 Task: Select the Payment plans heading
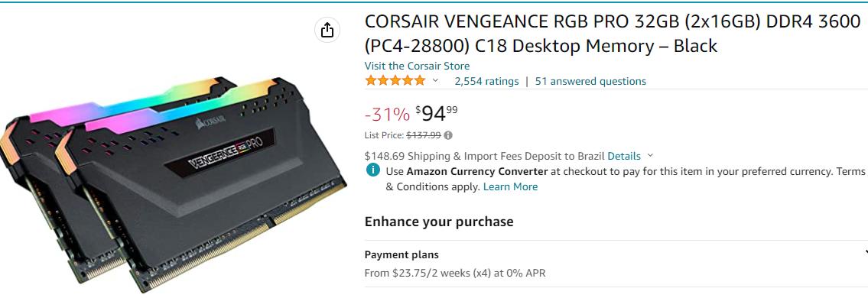pos(401,255)
